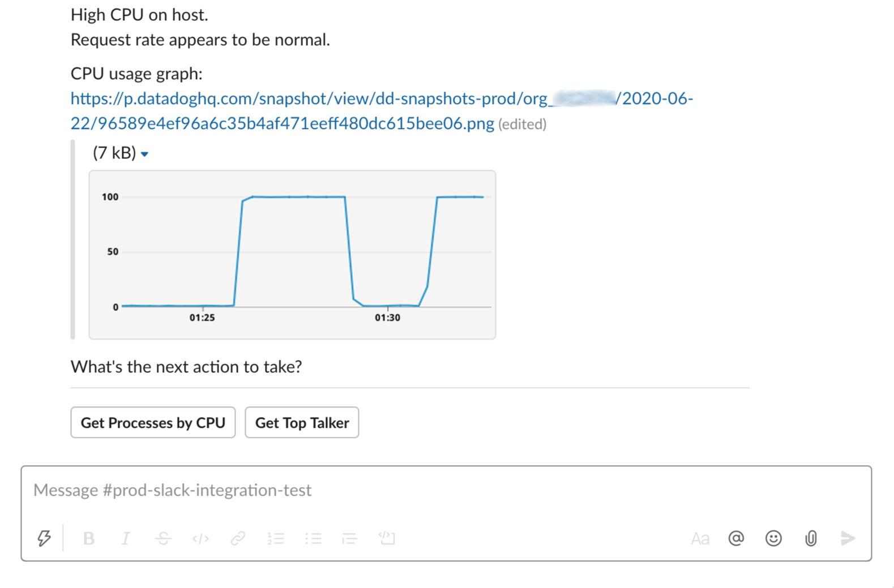This screenshot has width=894, height=588.
Task: Toggle italic text formatting
Action: [126, 538]
